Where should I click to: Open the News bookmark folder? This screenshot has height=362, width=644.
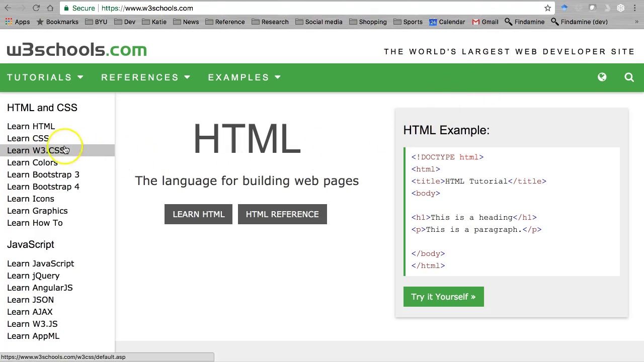(186, 22)
